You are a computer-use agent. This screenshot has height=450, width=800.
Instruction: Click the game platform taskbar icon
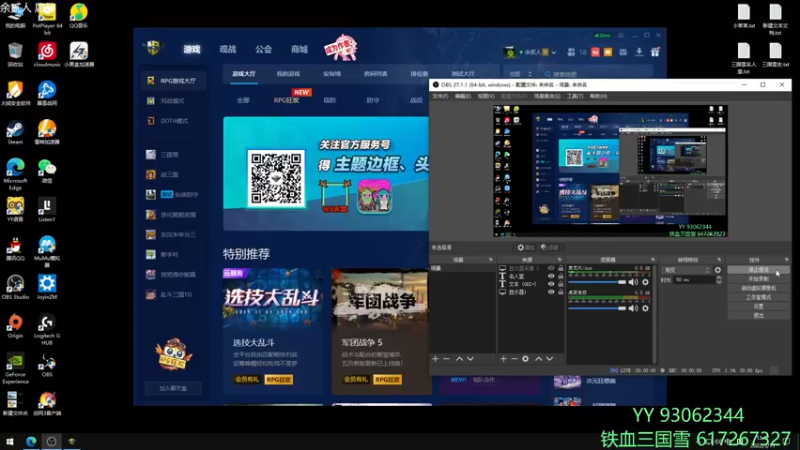tap(71, 441)
